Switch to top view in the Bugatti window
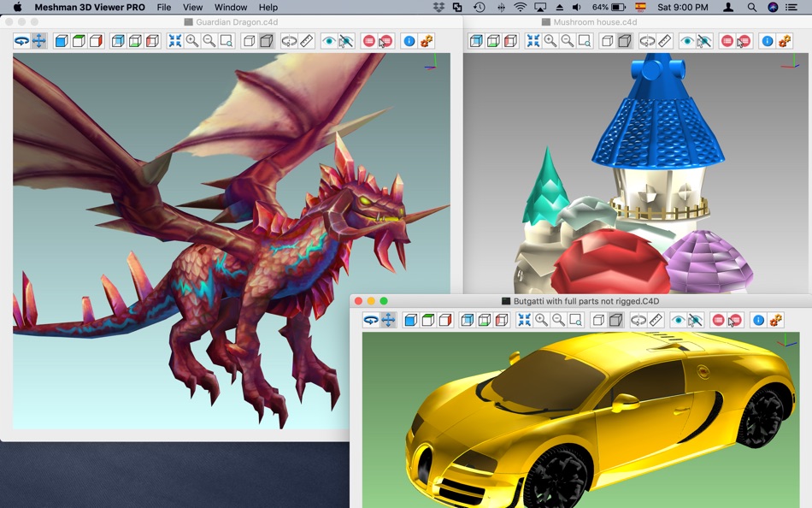 click(x=427, y=320)
